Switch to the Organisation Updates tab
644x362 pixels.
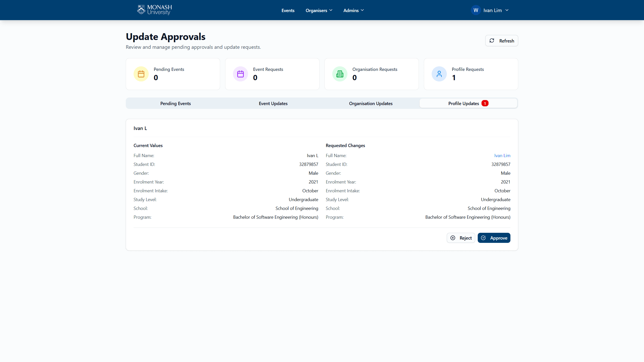pyautogui.click(x=371, y=103)
